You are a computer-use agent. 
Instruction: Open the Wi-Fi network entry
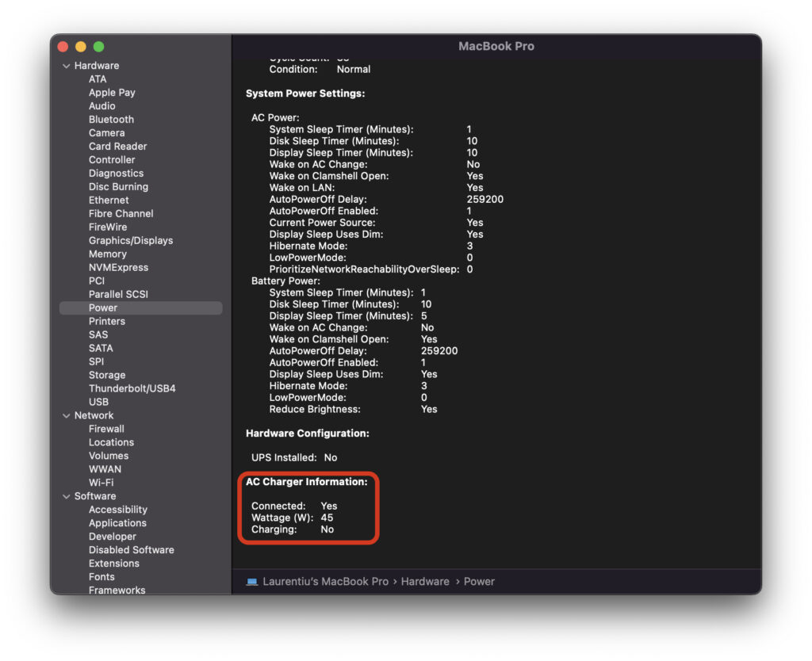pyautogui.click(x=101, y=483)
